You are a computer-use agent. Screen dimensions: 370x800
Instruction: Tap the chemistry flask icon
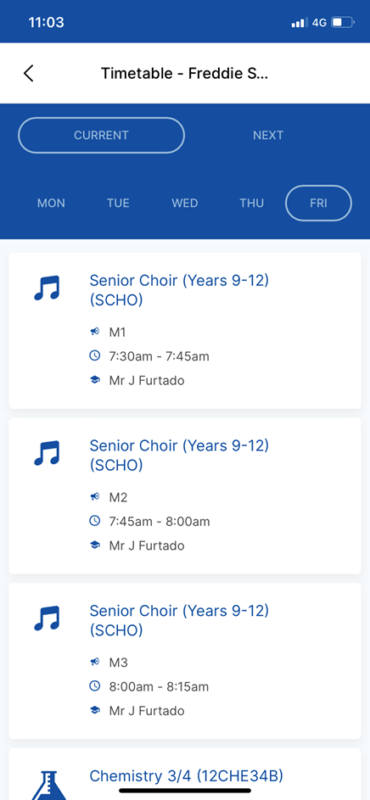coord(48,786)
